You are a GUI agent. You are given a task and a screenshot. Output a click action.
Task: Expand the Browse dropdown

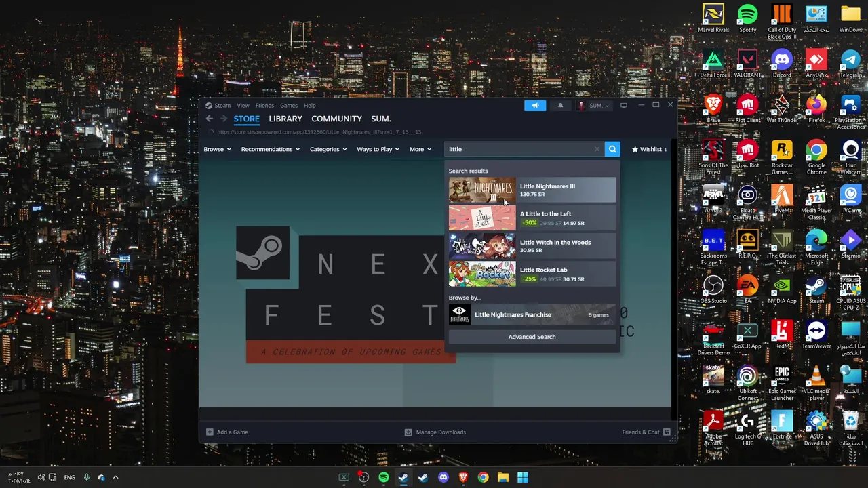(217, 149)
